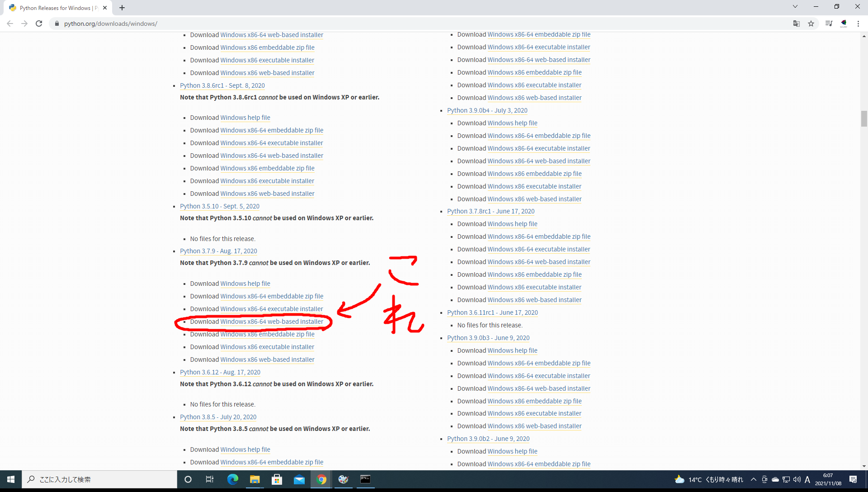The image size is (868, 492).
Task: Click the Task View taskbar icon
Action: (210, 479)
